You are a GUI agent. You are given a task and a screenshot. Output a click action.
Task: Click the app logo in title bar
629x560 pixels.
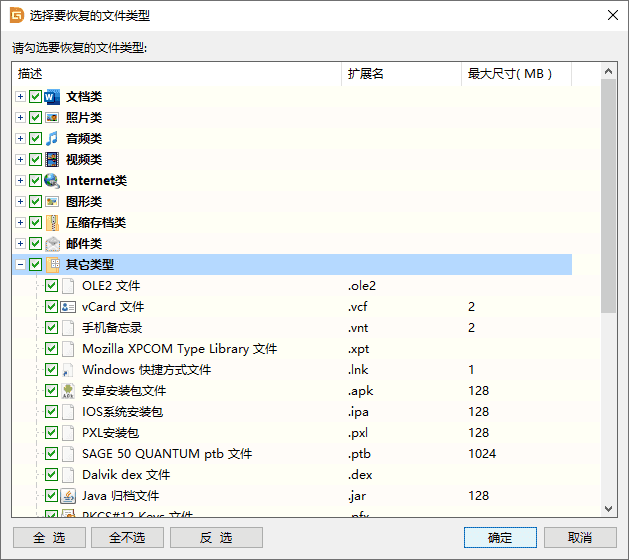[x=17, y=16]
